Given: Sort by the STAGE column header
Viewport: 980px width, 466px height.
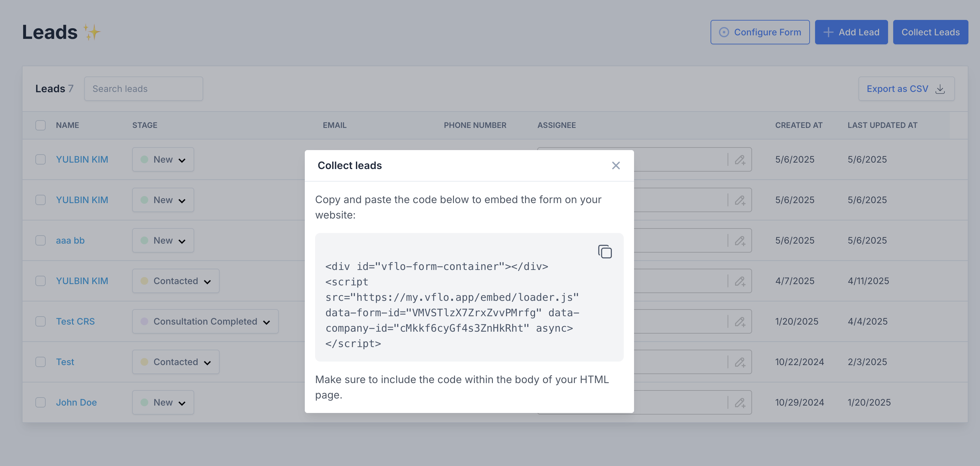Looking at the screenshot, I should (x=145, y=125).
